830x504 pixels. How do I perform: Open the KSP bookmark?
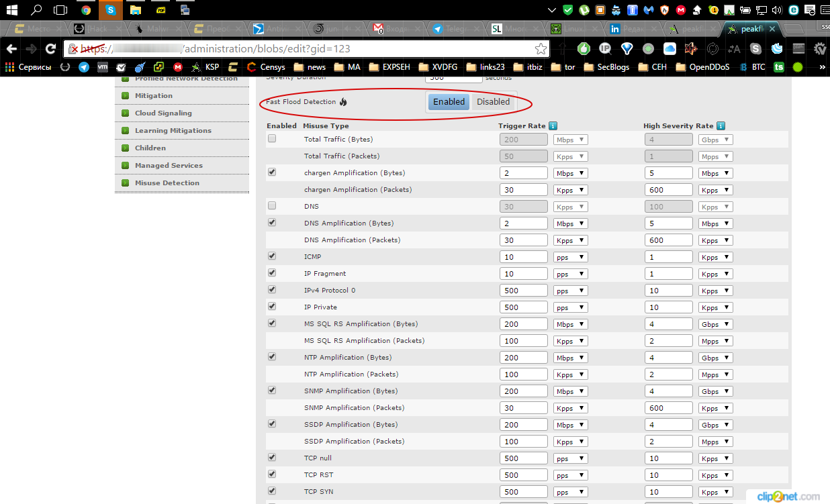point(205,67)
